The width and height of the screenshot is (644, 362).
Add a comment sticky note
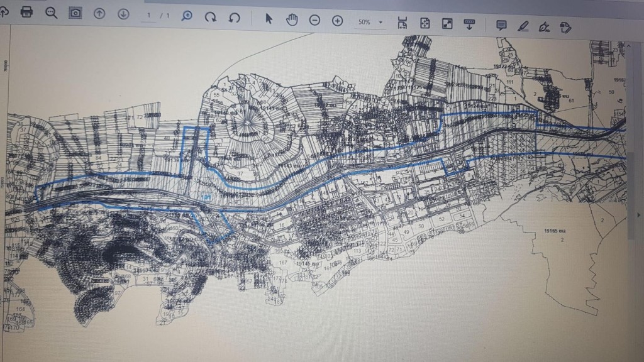pyautogui.click(x=501, y=25)
